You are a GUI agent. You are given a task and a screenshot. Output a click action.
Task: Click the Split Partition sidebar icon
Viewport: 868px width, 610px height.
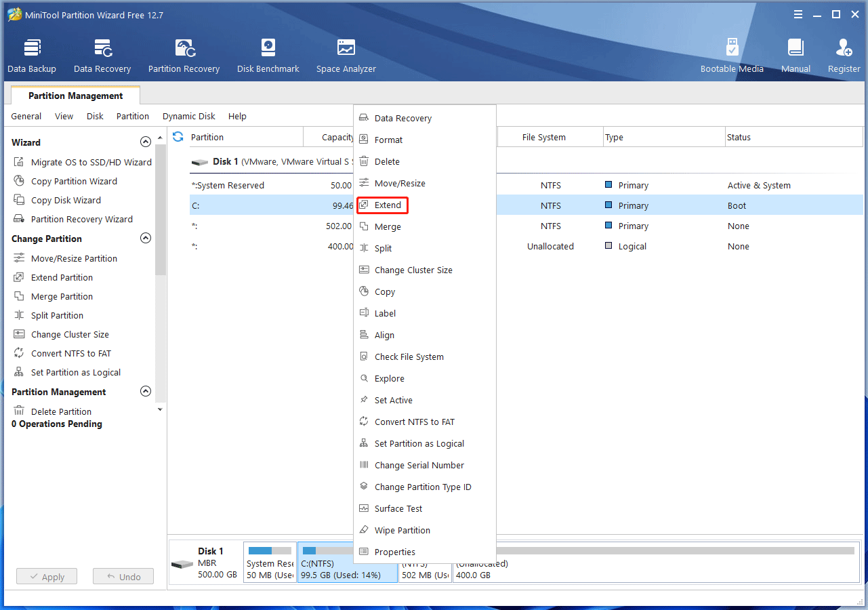[x=19, y=315]
